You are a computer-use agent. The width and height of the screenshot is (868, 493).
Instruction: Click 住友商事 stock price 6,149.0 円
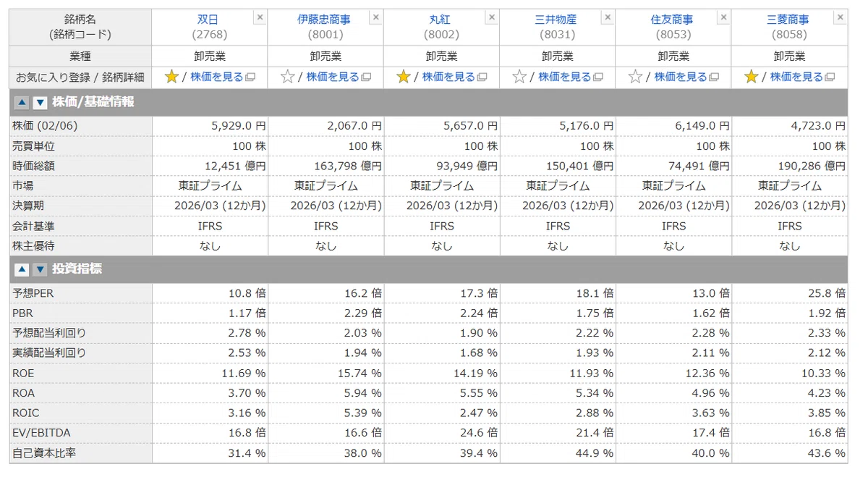[x=702, y=126]
